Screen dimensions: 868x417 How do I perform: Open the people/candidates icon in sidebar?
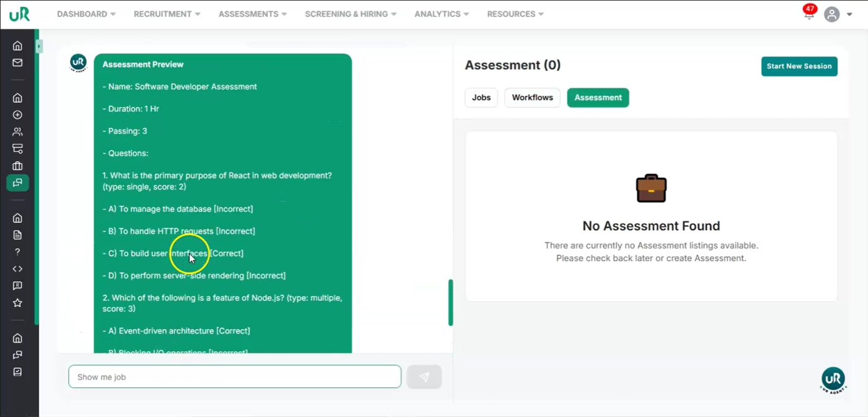pyautogui.click(x=17, y=132)
